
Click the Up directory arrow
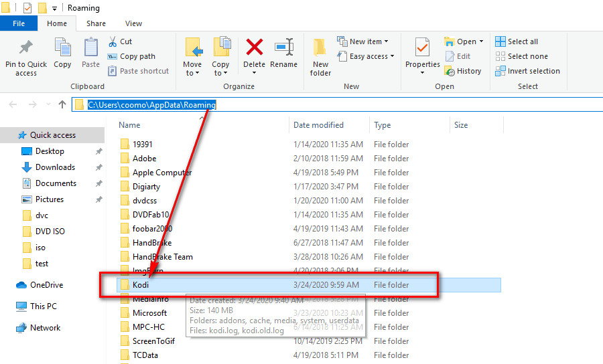[62, 104]
